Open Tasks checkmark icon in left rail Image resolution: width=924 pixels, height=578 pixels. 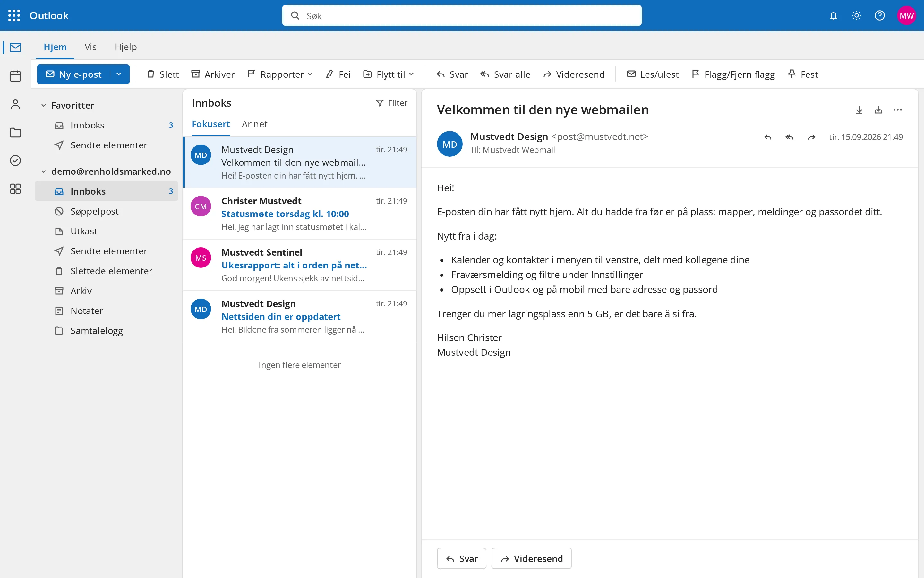click(x=15, y=161)
